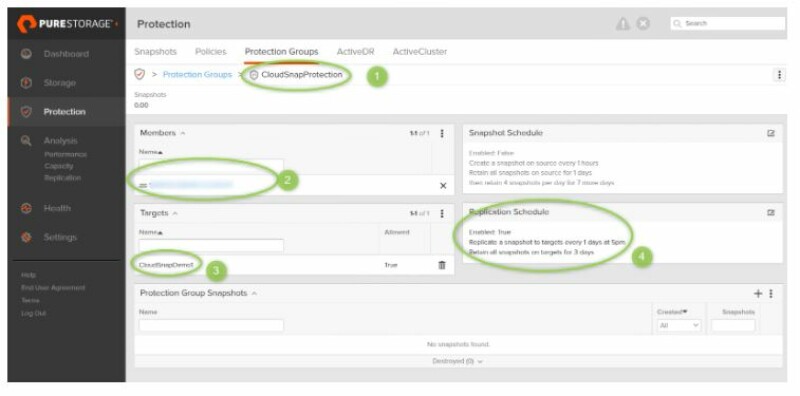Viewport: 800px width, 396px height.
Task: Click the Pure Storage logo
Action: point(67,23)
